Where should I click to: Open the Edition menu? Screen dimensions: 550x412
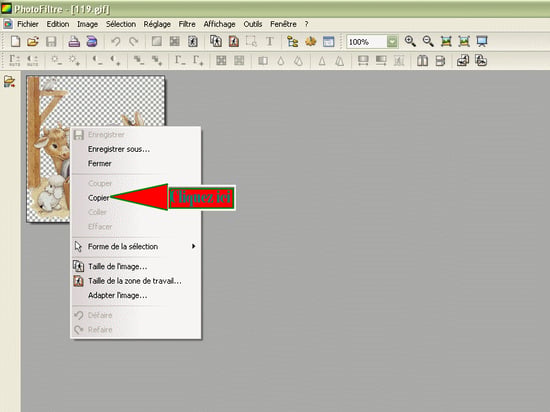[x=58, y=24]
